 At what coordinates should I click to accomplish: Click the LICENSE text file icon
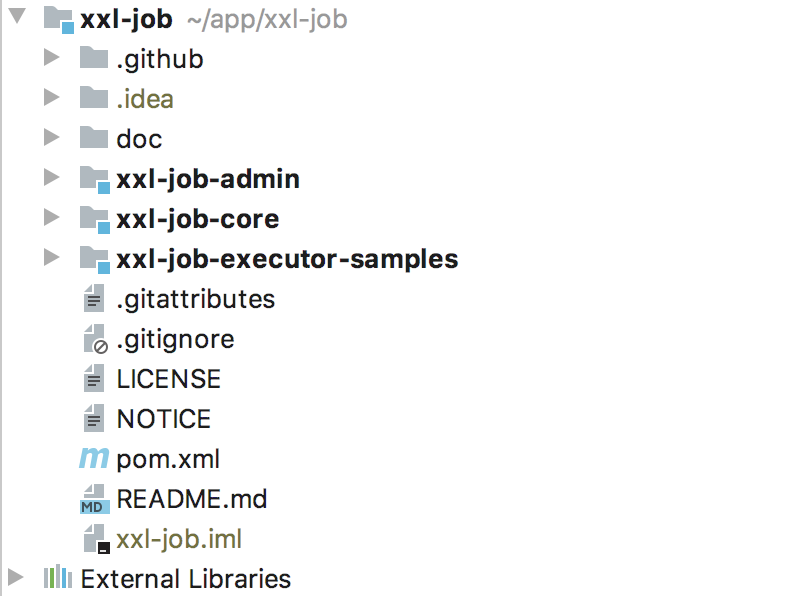point(94,378)
